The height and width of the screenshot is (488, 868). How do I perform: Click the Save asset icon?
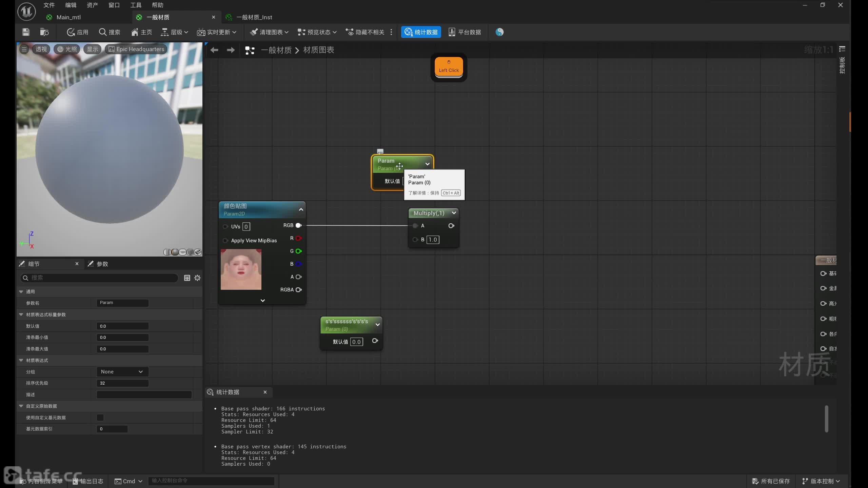coord(26,32)
